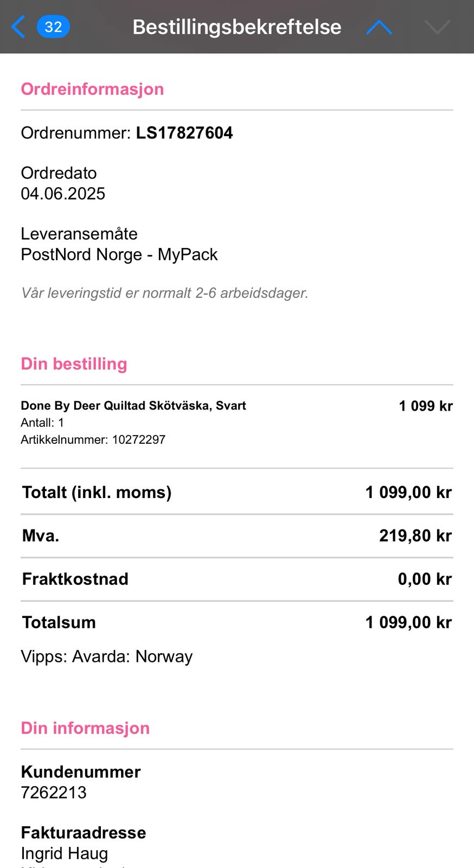The height and width of the screenshot is (868, 474).
Task: Tap the Totalt (inkl. moms) row
Action: pyautogui.click(x=237, y=492)
